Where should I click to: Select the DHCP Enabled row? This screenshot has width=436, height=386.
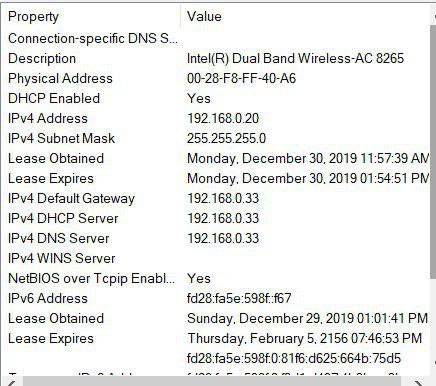pyautogui.click(x=216, y=98)
